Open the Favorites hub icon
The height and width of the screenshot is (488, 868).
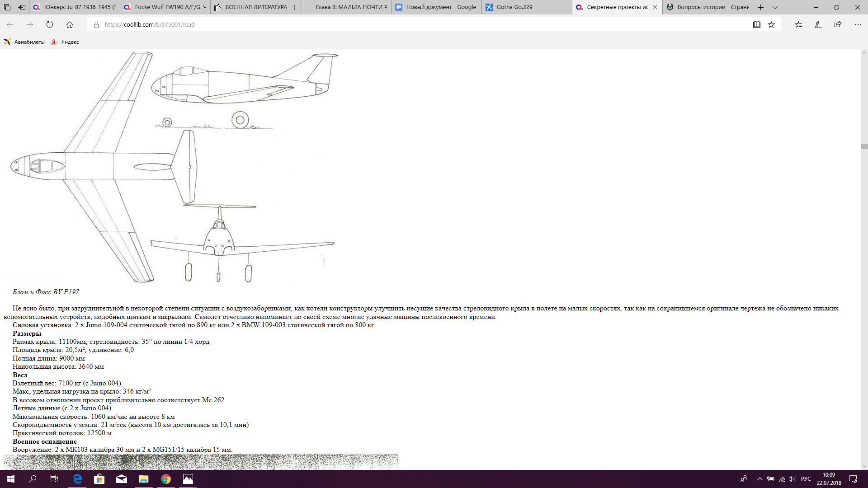(x=798, y=24)
